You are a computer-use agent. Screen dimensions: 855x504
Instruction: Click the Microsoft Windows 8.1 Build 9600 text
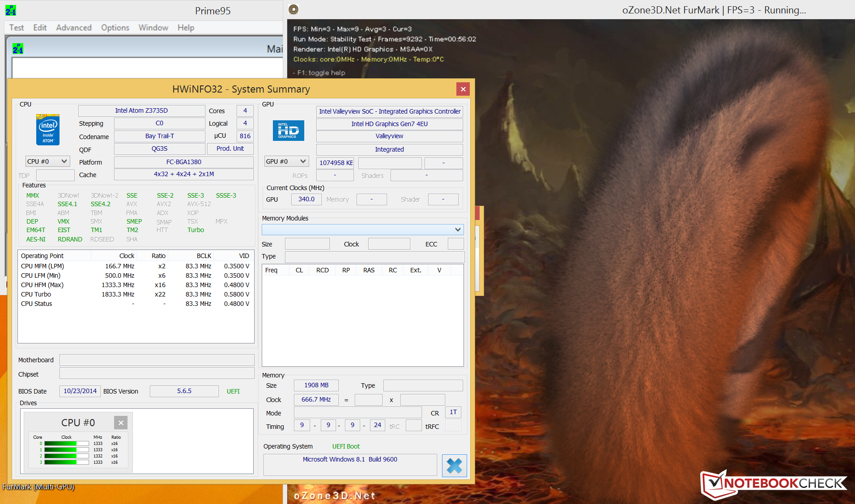coord(350,460)
